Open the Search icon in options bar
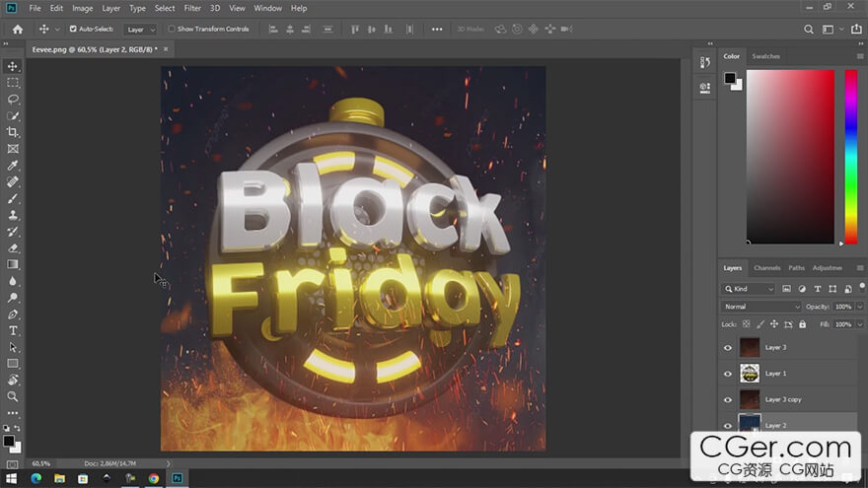This screenshot has height=488, width=868. pyautogui.click(x=809, y=30)
